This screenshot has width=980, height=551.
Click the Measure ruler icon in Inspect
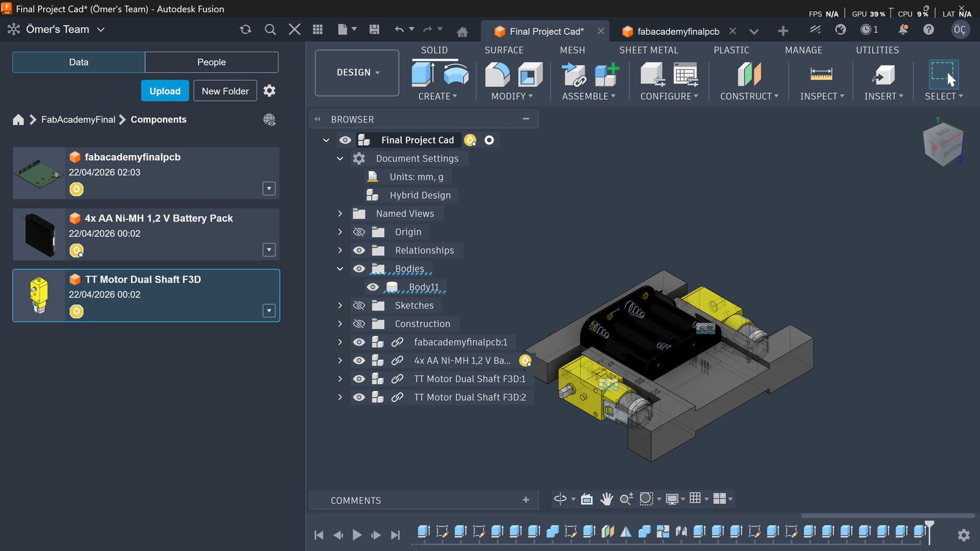pyautogui.click(x=821, y=75)
